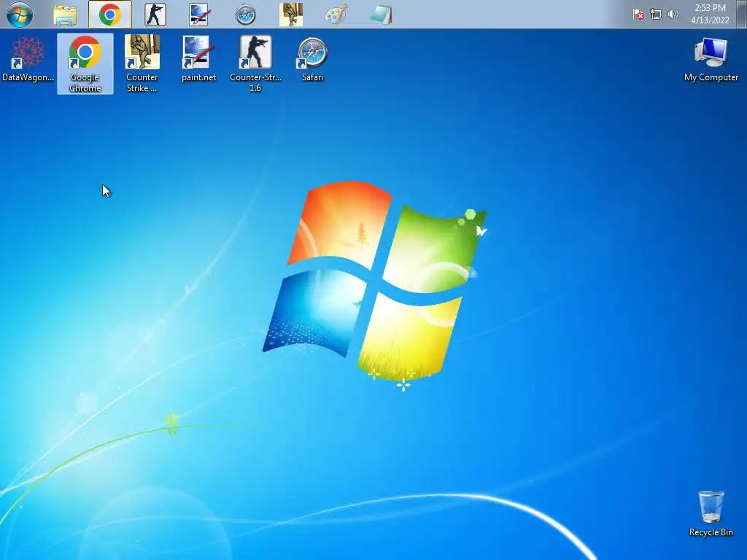The image size is (747, 560).
Task: Select the Google Chrome desktop shortcut
Action: click(x=85, y=64)
